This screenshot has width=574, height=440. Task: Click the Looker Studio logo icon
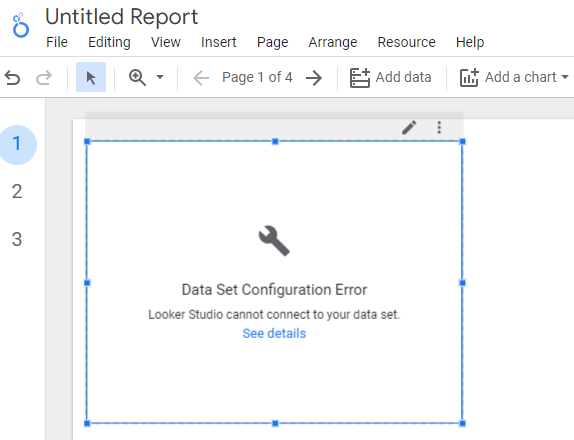20,25
